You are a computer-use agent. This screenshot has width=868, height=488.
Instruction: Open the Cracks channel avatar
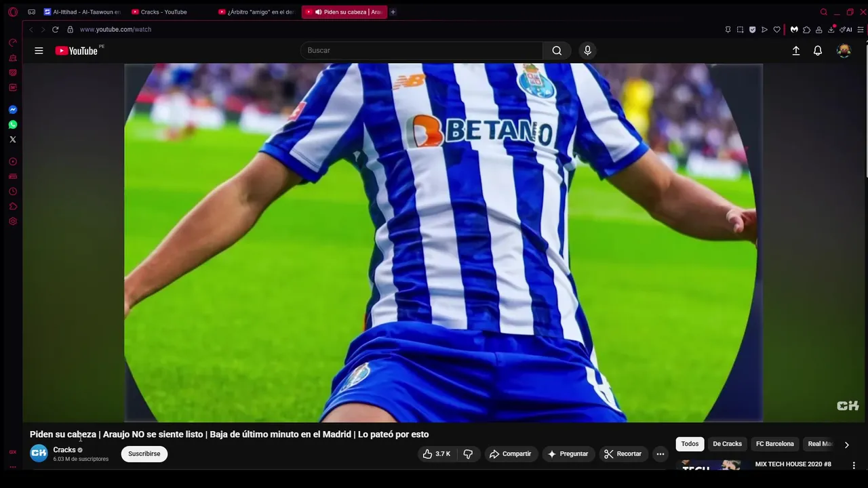[39, 453]
